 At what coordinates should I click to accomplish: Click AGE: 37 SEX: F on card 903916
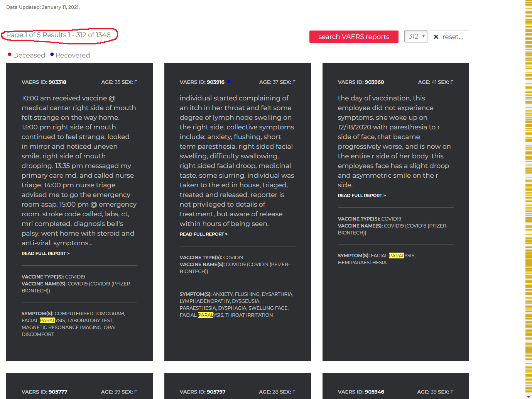[277, 82]
